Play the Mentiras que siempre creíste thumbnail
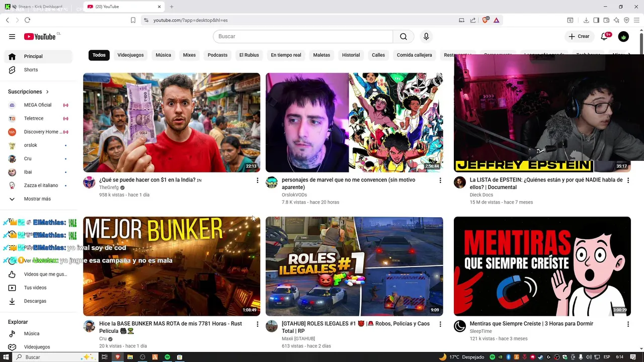Image resolution: width=644 pixels, height=362 pixels. (542, 266)
